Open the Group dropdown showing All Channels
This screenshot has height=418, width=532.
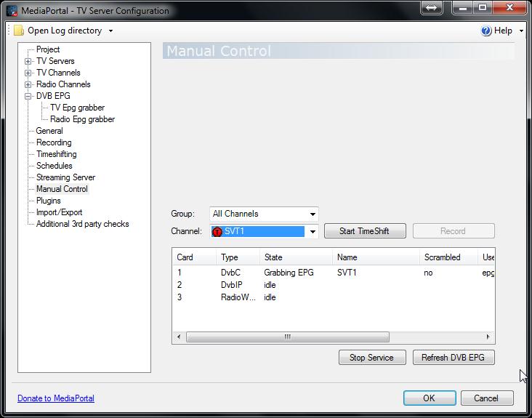[264, 214]
